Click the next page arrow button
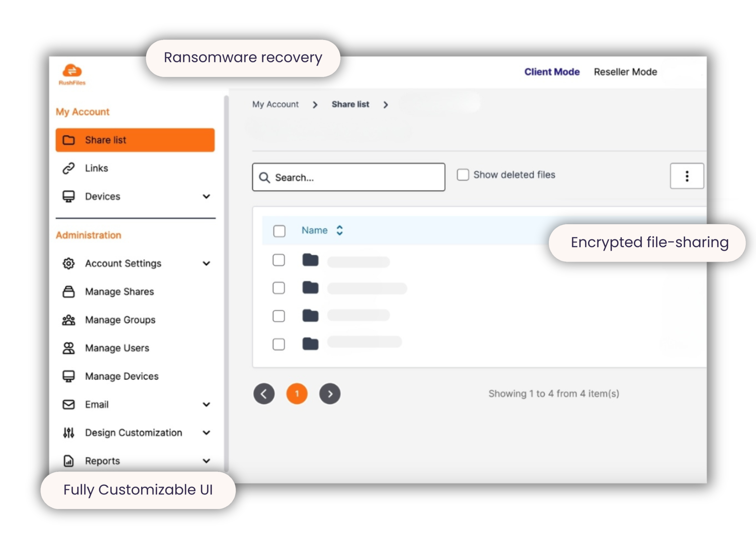 329,394
